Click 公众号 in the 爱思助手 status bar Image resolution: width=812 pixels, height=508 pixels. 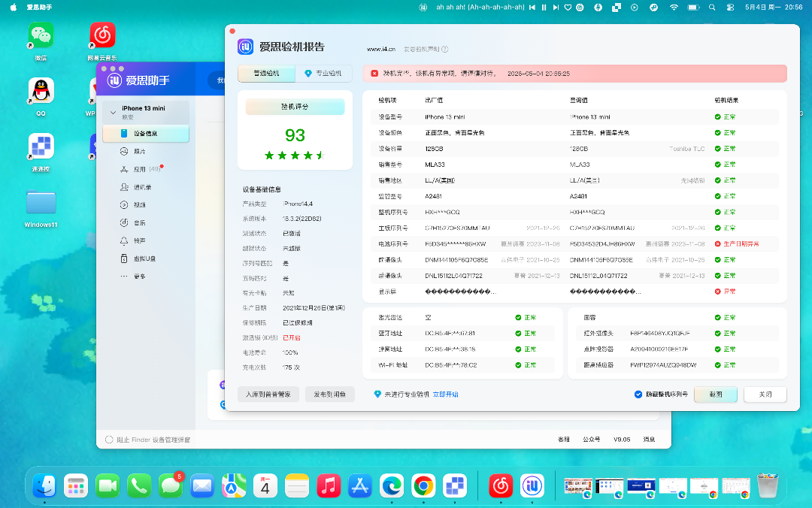pos(592,439)
